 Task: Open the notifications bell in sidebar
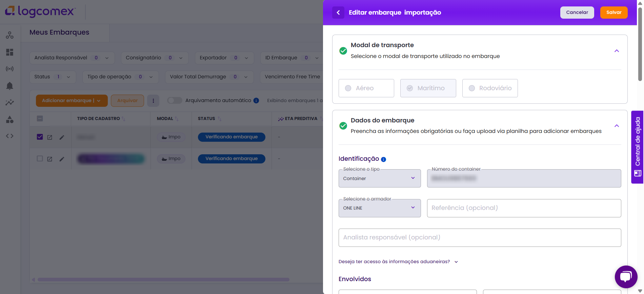click(x=9, y=86)
